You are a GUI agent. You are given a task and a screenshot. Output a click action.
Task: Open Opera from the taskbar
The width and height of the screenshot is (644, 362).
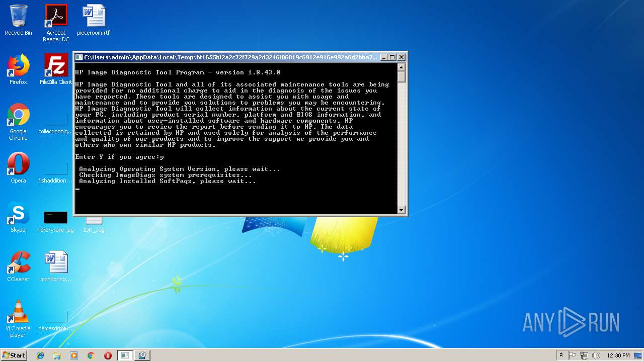tap(108, 355)
